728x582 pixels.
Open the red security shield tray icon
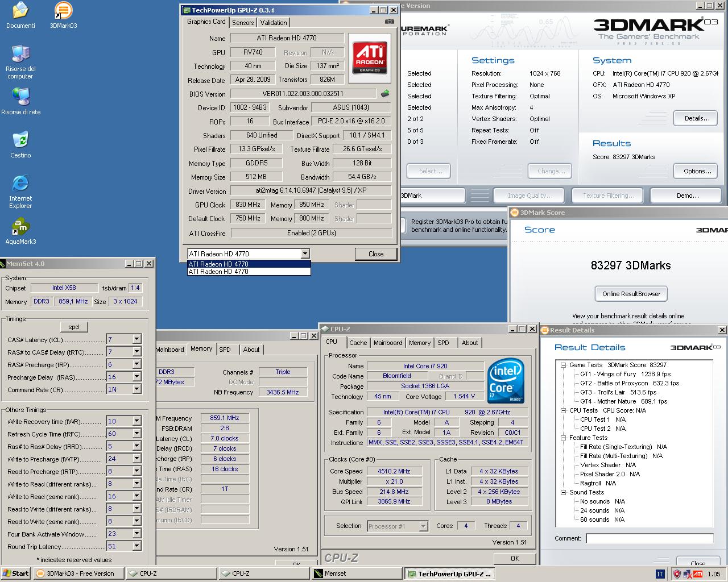(x=677, y=574)
